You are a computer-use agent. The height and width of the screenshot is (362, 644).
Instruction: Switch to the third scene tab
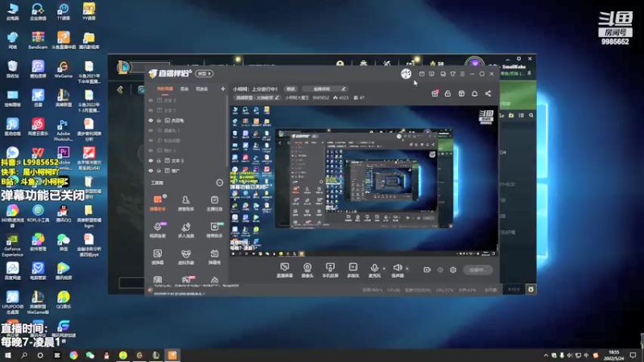point(202,88)
